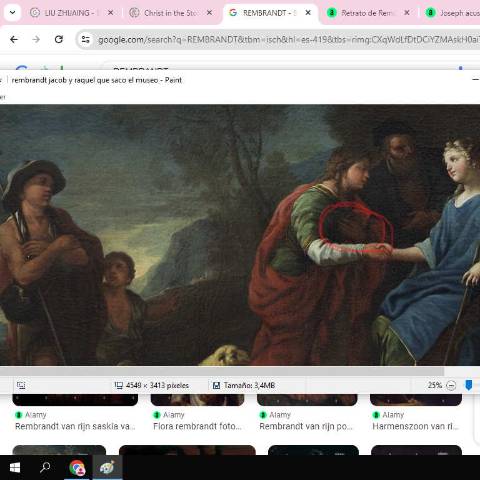Click the Chrome address bar URL

[x=287, y=40]
